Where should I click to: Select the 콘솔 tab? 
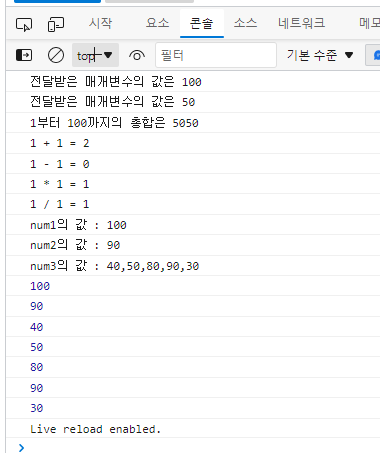(x=201, y=23)
